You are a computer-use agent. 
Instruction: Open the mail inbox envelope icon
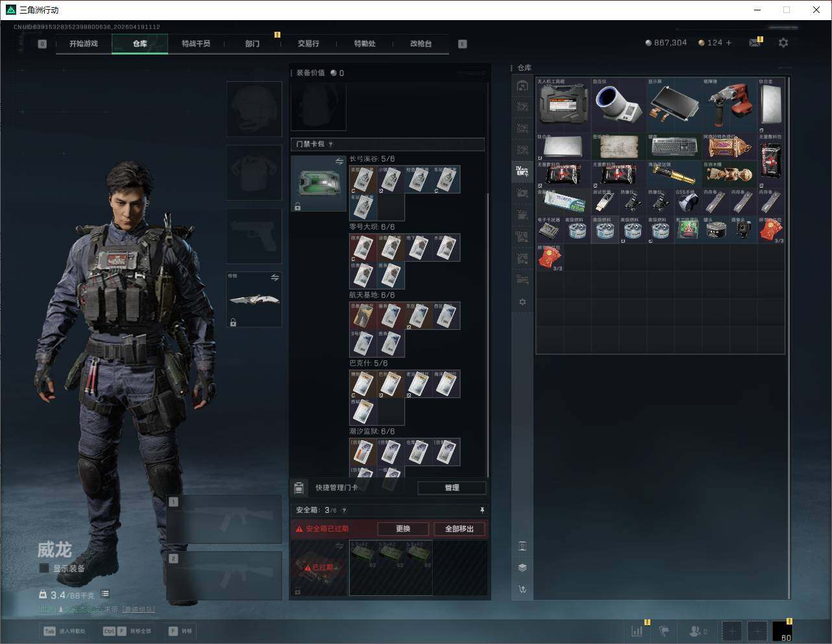click(x=755, y=43)
